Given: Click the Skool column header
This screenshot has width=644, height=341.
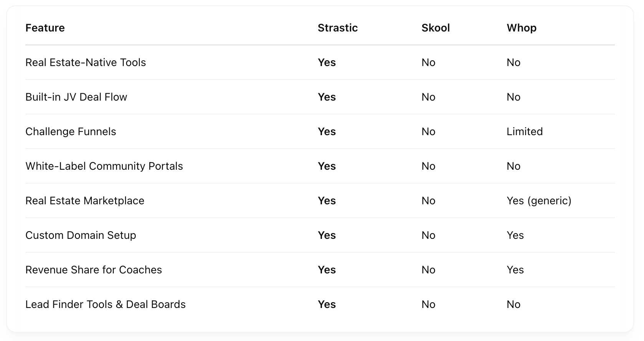Looking at the screenshot, I should pos(436,28).
